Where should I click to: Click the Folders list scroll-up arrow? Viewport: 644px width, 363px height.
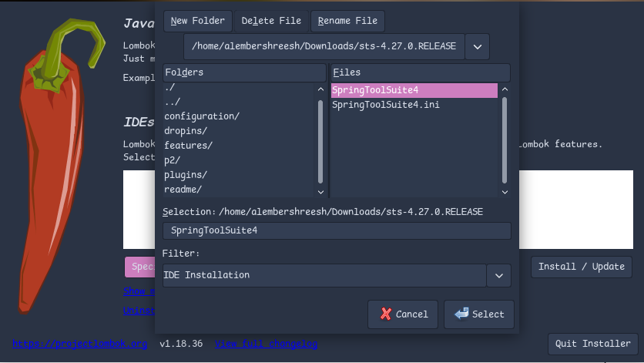point(320,89)
